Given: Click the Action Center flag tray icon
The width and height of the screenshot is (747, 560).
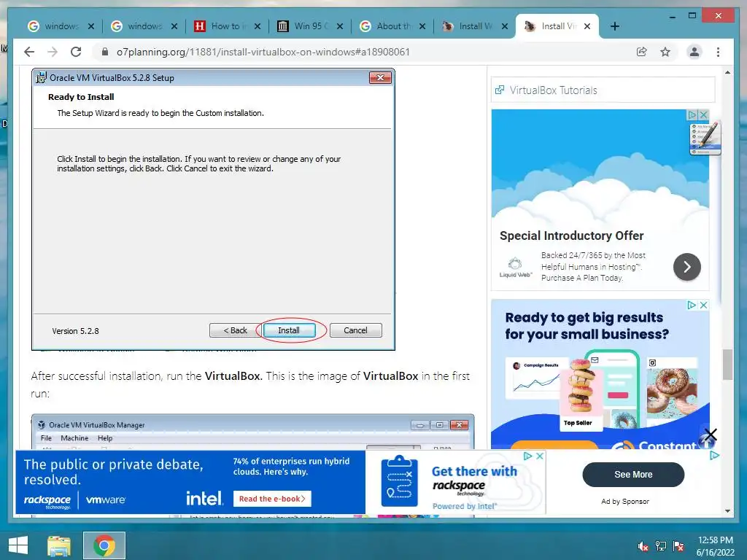Looking at the screenshot, I should pos(678,545).
